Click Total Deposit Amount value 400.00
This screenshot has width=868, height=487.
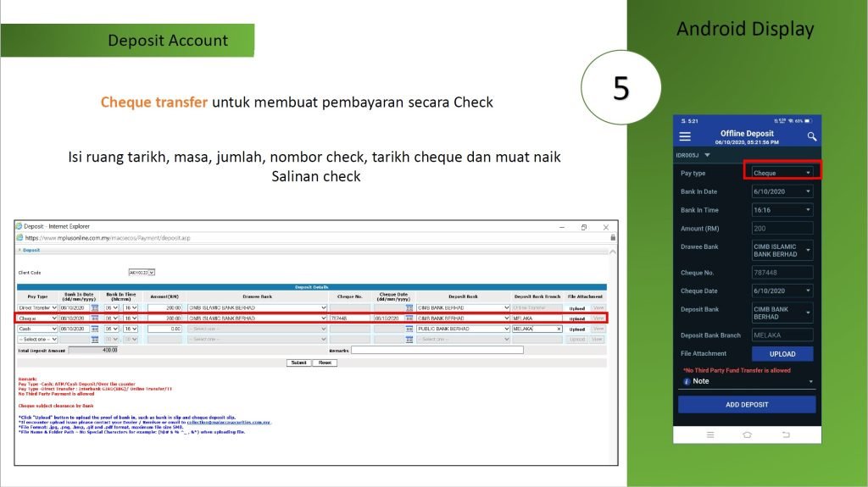[93, 350]
